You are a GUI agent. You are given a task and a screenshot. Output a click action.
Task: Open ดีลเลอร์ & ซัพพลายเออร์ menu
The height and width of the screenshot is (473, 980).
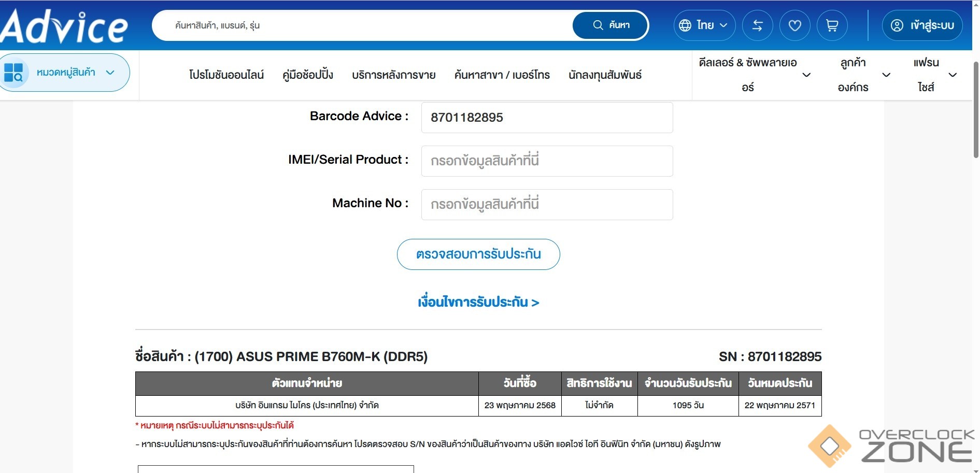pyautogui.click(x=748, y=75)
